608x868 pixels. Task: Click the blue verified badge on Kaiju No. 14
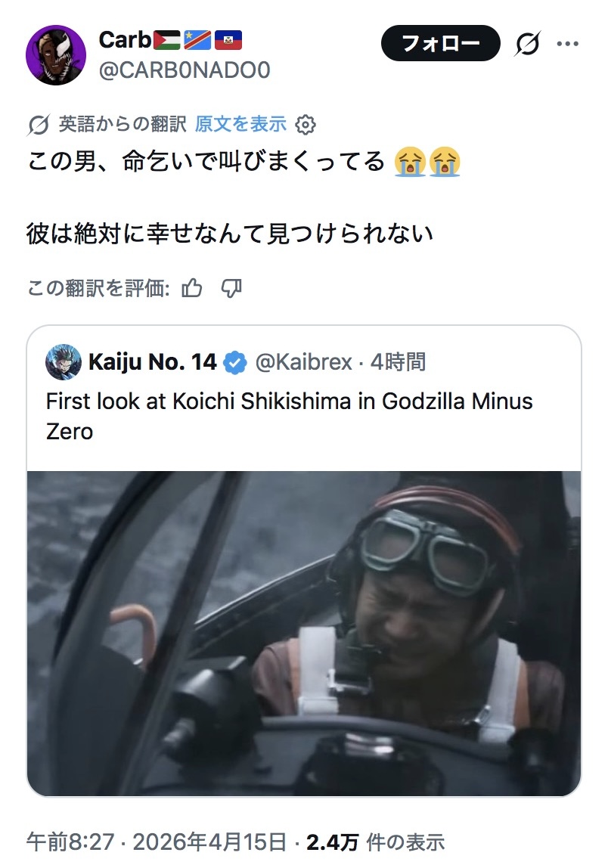(237, 363)
